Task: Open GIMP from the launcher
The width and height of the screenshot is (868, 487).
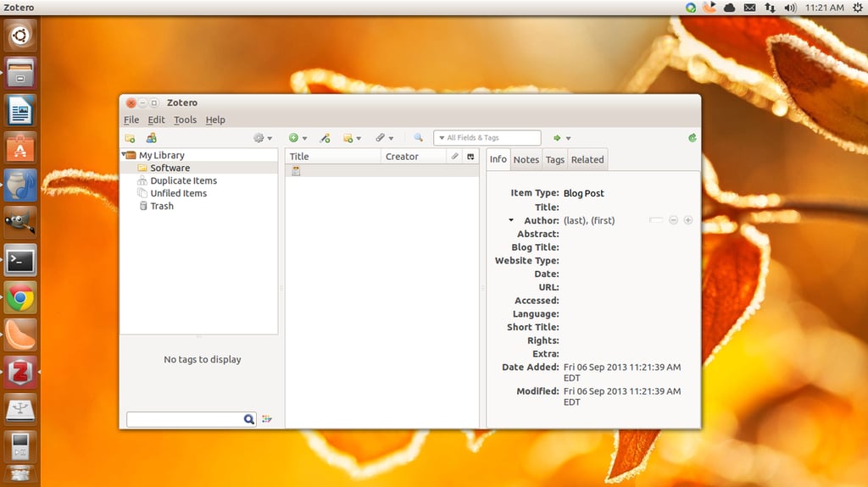Action: pos(20,223)
